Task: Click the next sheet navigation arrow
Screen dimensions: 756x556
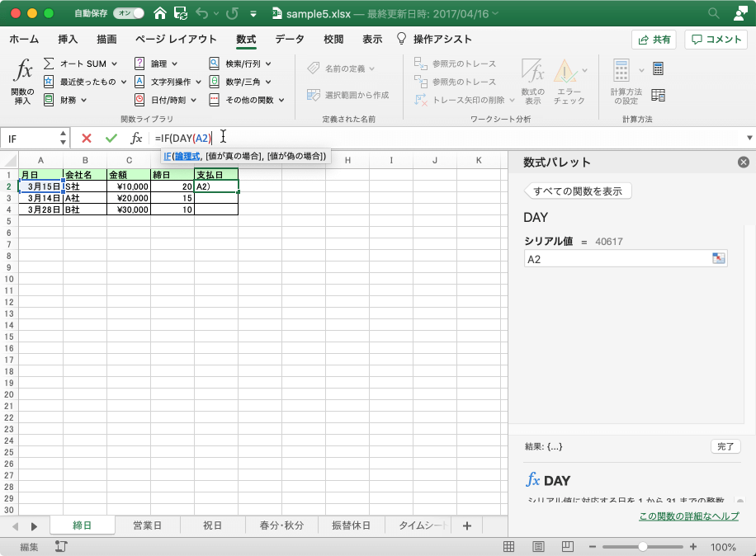Action: (34, 526)
